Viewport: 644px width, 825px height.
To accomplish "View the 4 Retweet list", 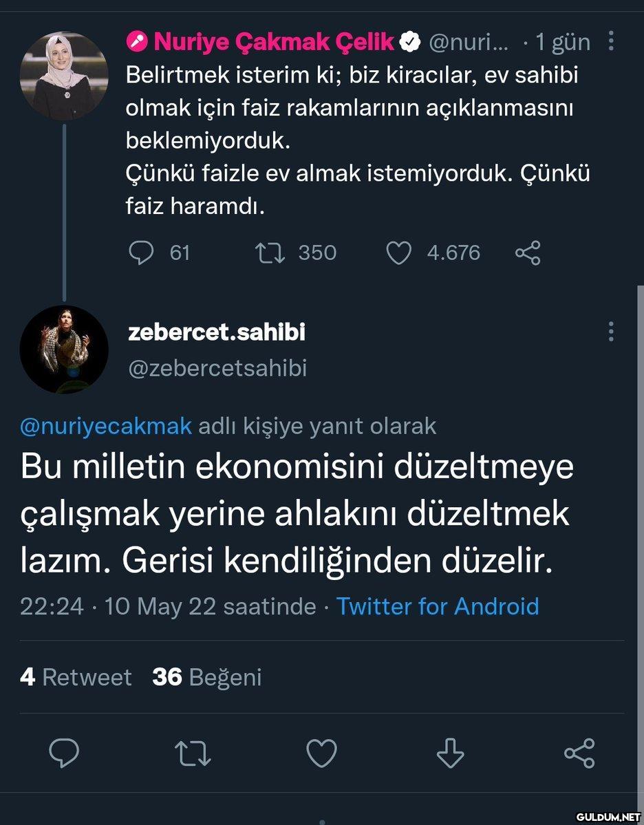I will click(x=76, y=677).
